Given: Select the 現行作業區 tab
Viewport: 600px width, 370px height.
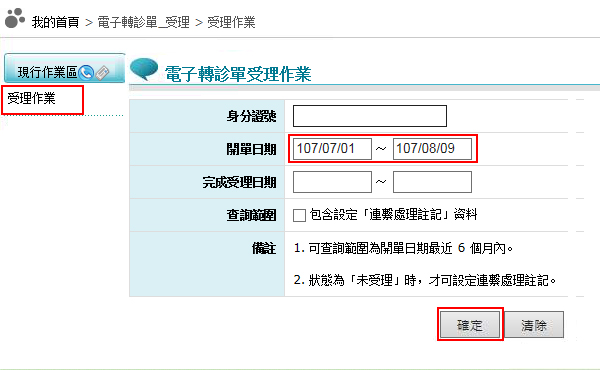Looking at the screenshot, I should click(64, 68).
